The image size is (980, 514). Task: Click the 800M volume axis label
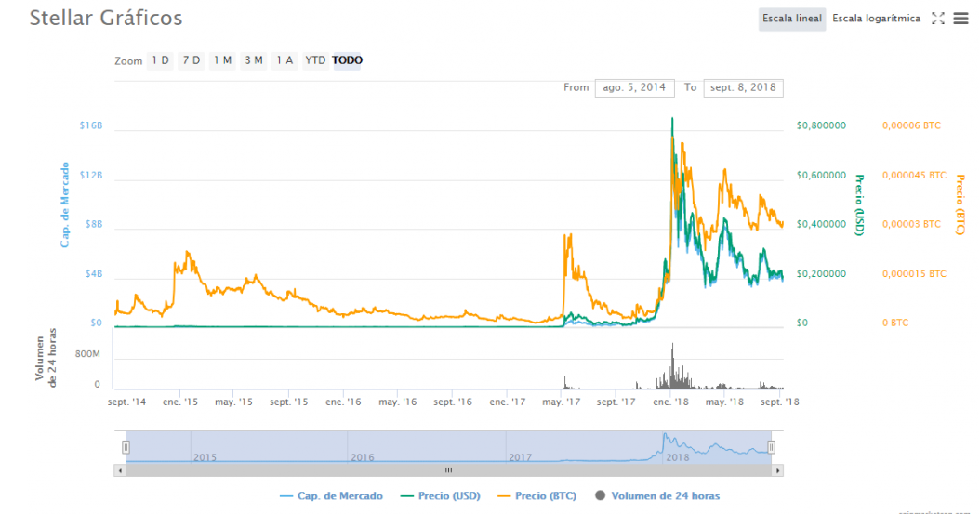coord(87,354)
